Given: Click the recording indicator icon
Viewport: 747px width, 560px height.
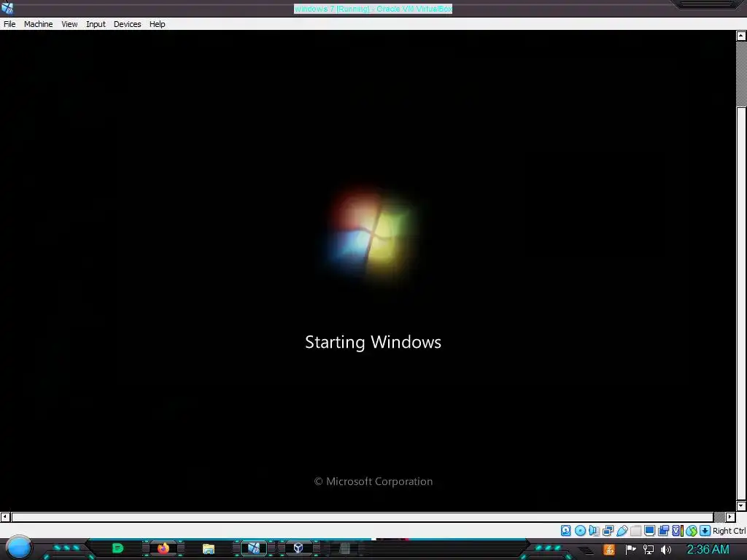Looking at the screenshot, I should 663,531.
